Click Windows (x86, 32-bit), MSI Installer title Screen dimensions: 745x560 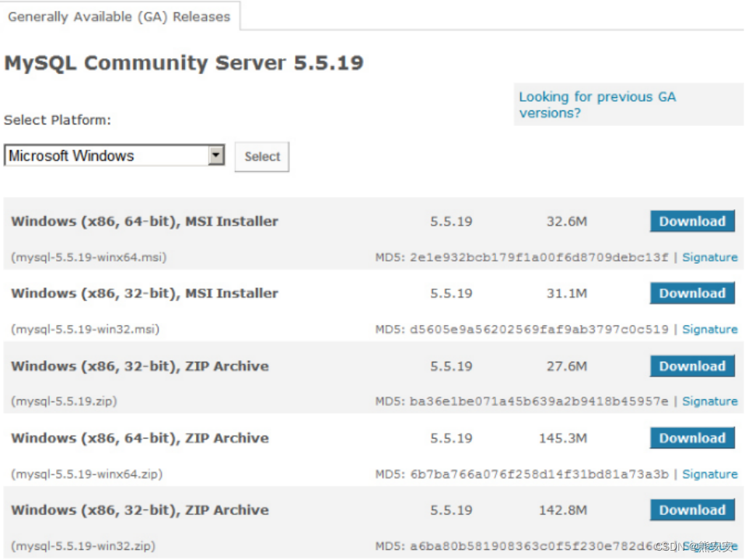pos(145,293)
